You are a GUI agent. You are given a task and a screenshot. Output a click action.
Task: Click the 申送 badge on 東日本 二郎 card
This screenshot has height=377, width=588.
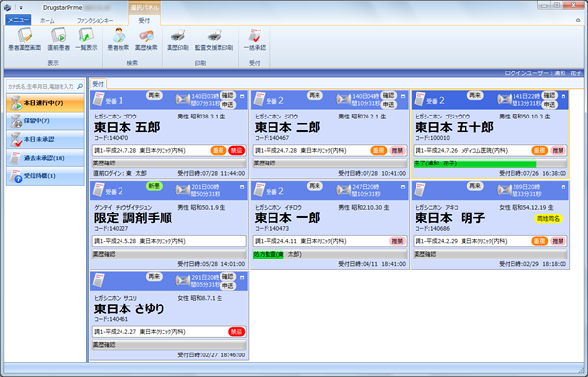[388, 104]
